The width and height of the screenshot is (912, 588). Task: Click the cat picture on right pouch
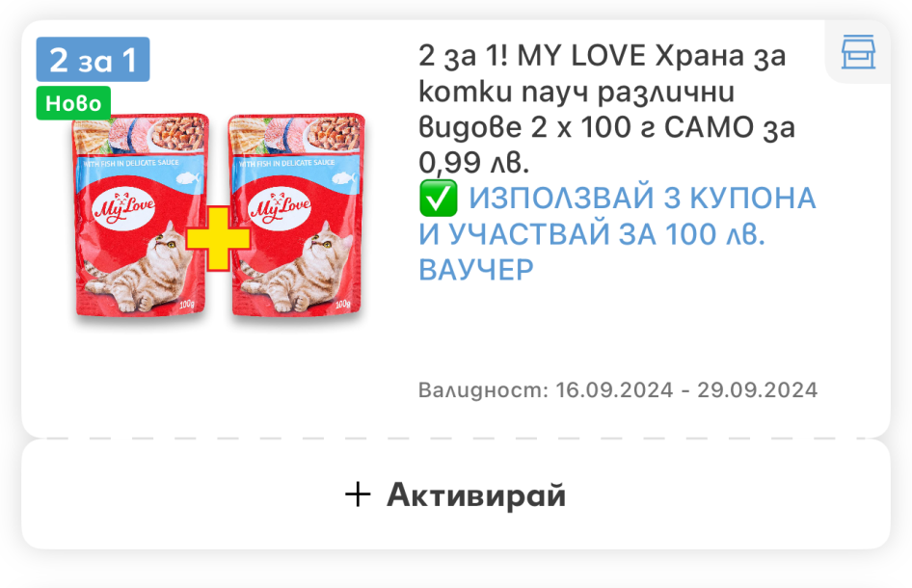297,268
